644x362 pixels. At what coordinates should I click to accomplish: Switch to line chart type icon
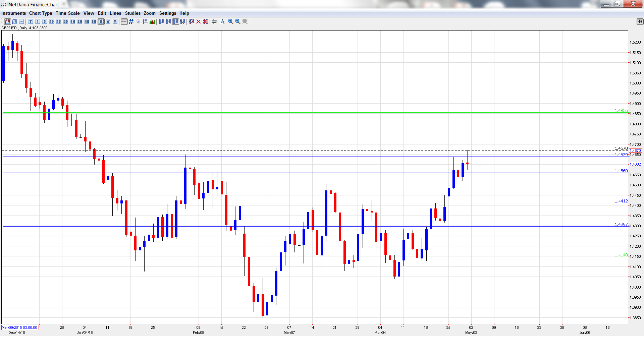(x=21, y=21)
